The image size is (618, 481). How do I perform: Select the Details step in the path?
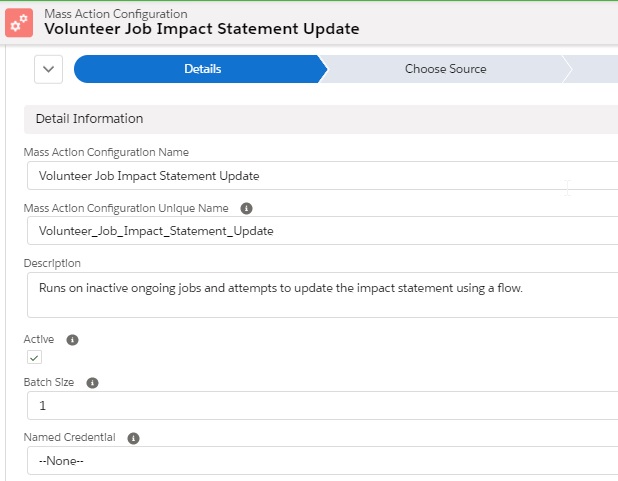[x=202, y=69]
